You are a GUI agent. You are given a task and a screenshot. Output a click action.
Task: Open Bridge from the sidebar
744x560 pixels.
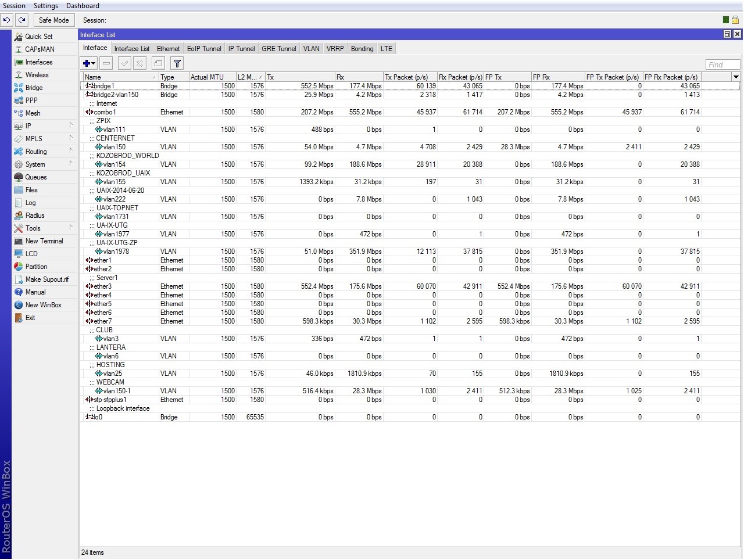(x=34, y=88)
